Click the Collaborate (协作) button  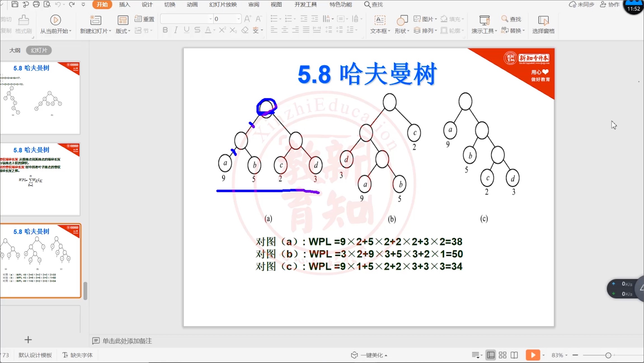[610, 4]
